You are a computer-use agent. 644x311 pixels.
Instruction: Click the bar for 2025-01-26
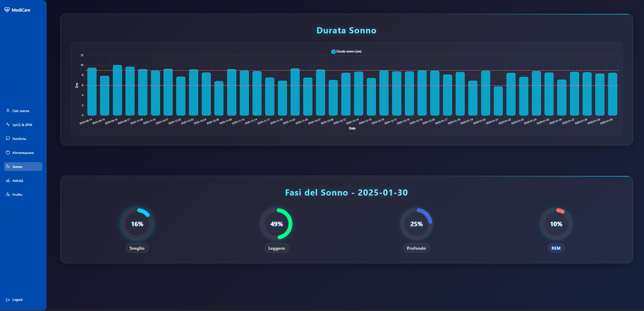[x=562, y=98]
